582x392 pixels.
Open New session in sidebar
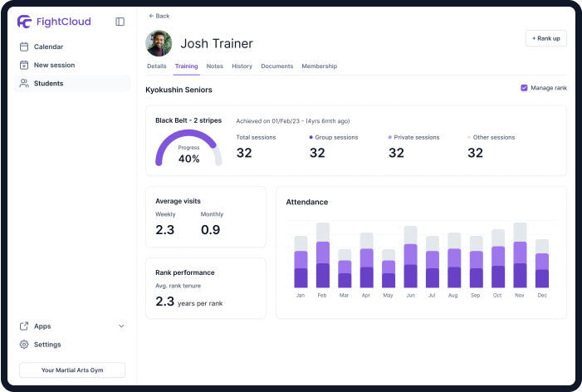54,65
